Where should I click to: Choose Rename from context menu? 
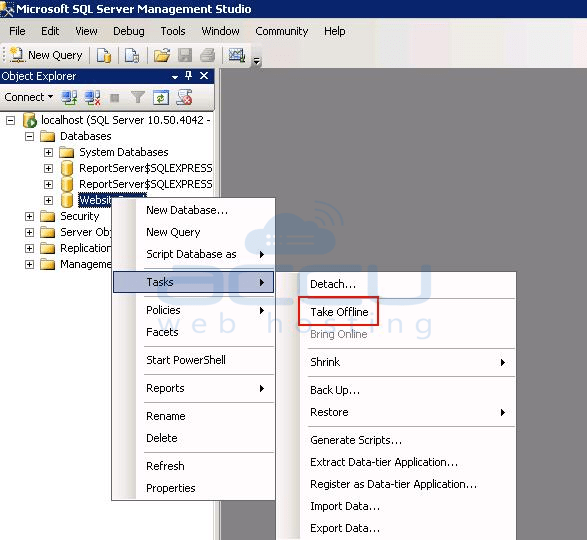pyautogui.click(x=194, y=416)
